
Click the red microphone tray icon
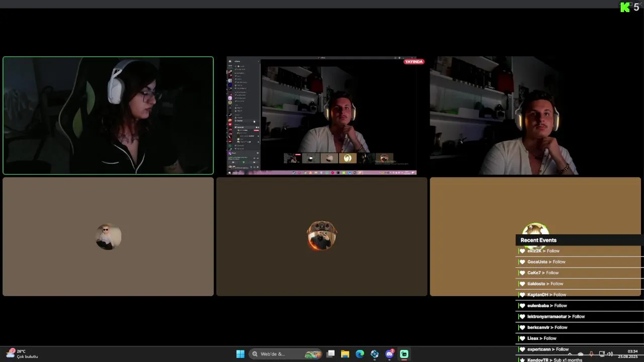591,354
